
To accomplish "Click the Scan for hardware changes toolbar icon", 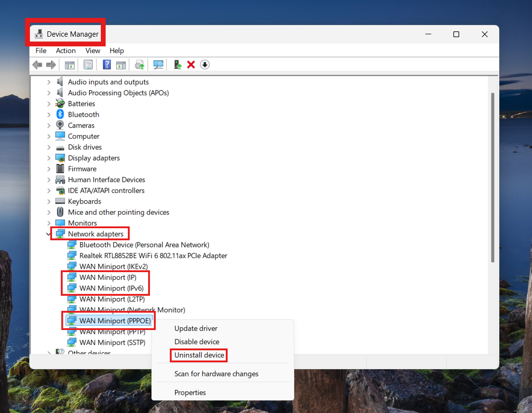I will [x=158, y=64].
